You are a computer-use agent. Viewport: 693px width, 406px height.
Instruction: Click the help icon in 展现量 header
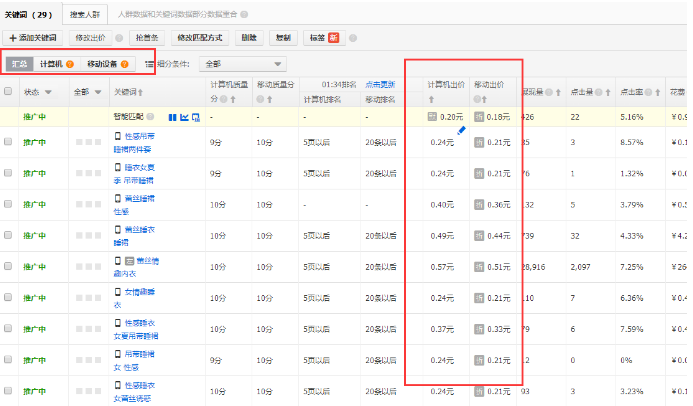tap(548, 92)
